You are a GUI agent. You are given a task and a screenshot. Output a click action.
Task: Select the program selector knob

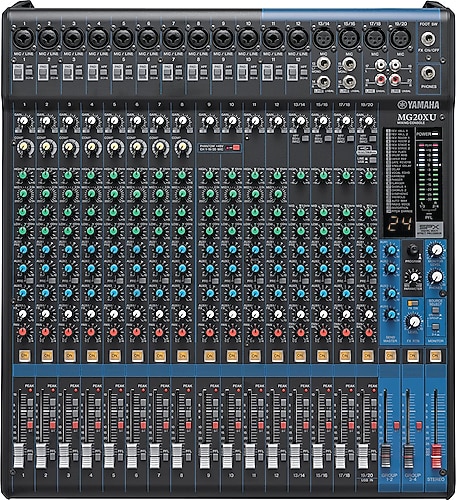pyautogui.click(x=413, y=249)
